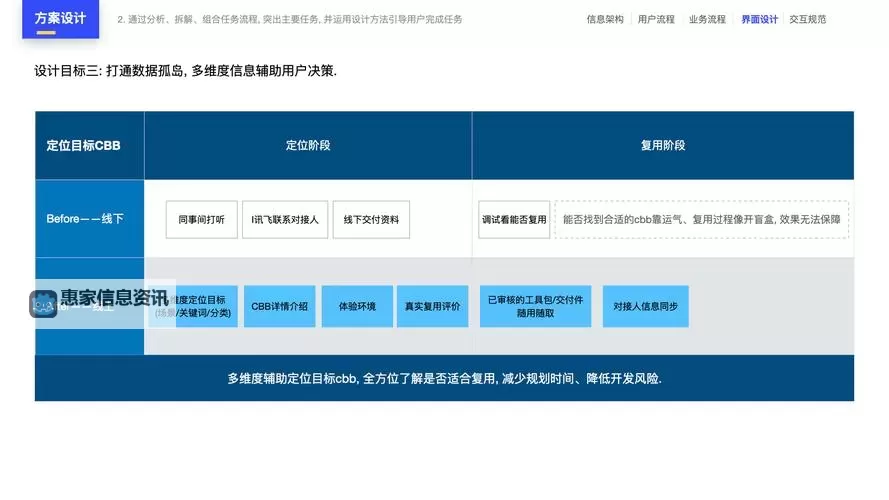
Task: Select the 已审核的工具包/交付件 card
Action: pos(535,306)
